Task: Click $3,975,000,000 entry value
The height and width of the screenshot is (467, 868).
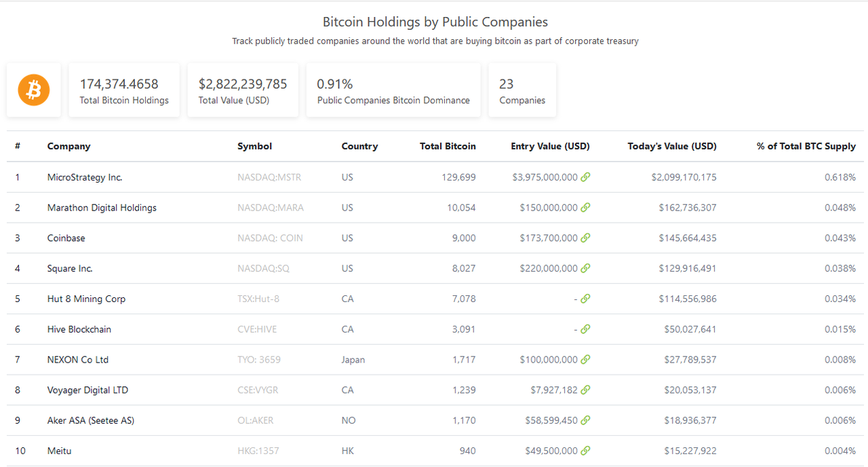Action: [x=545, y=177]
